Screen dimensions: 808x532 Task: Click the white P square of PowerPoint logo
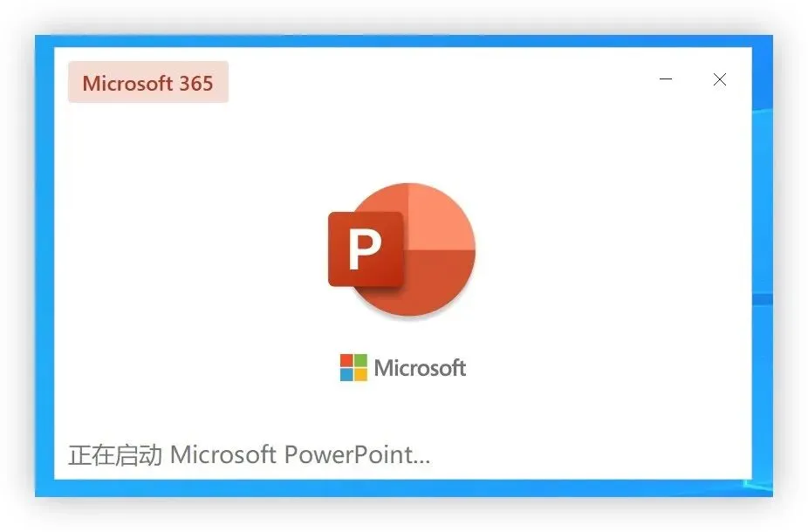366,249
